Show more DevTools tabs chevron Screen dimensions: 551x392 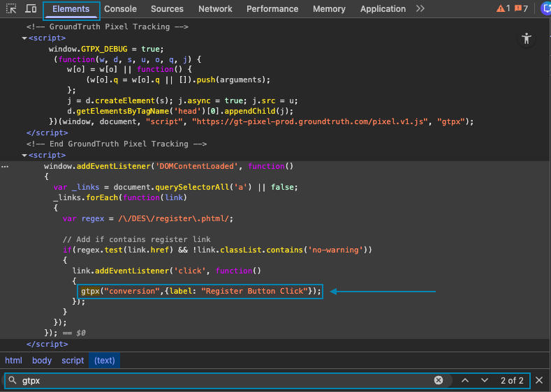[420, 9]
